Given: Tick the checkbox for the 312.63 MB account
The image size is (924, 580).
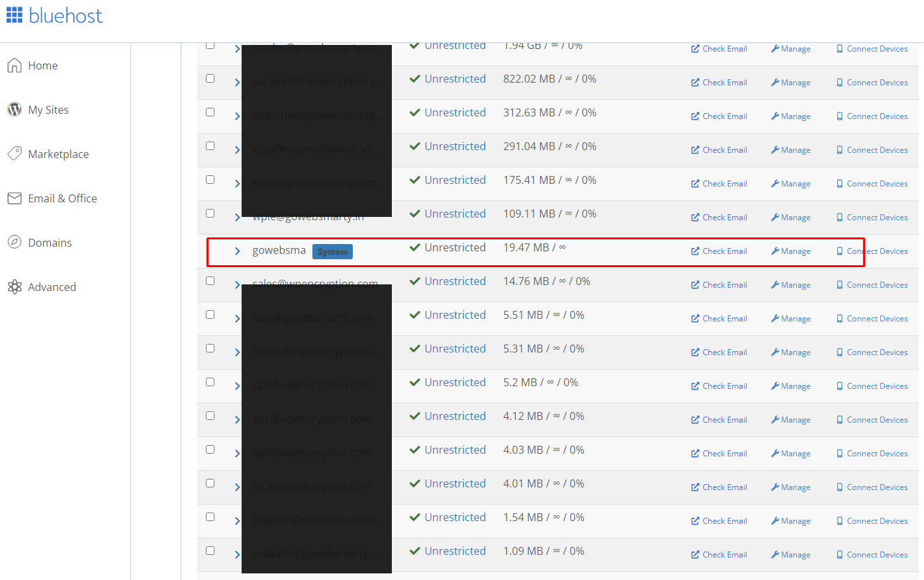Looking at the screenshot, I should [210, 112].
